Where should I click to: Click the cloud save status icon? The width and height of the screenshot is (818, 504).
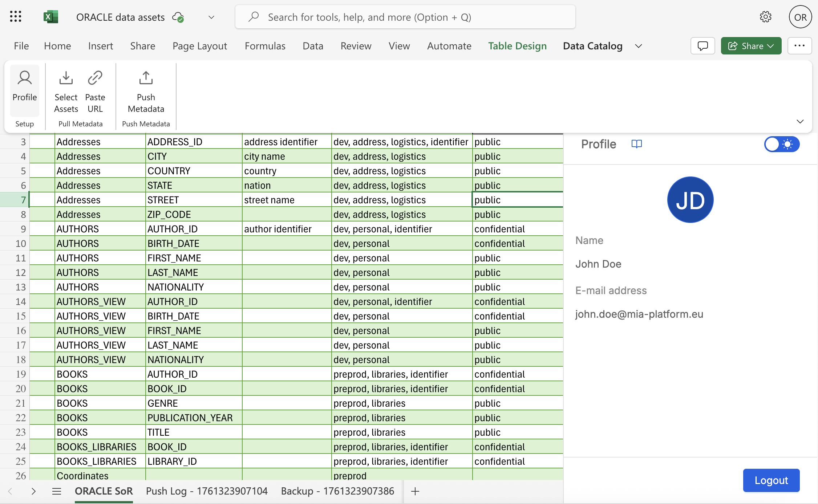[178, 17]
